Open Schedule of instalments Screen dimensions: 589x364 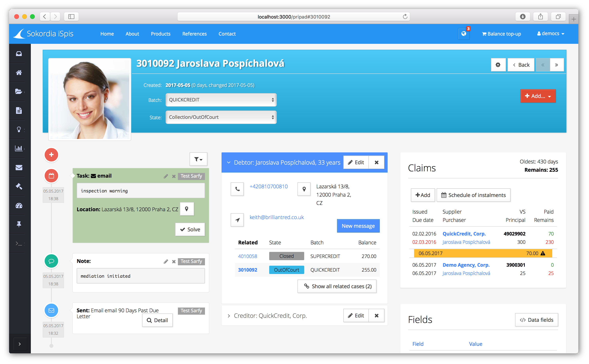(x=474, y=195)
